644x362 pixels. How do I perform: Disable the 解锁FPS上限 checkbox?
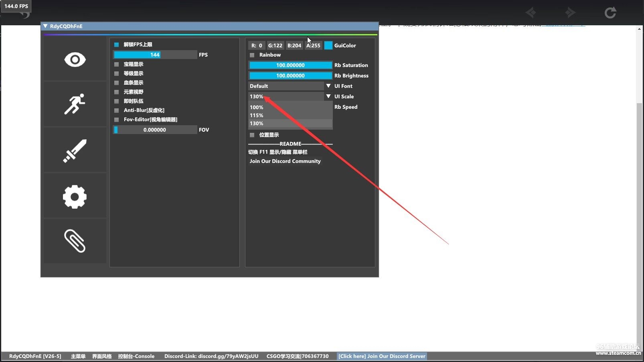117,45
